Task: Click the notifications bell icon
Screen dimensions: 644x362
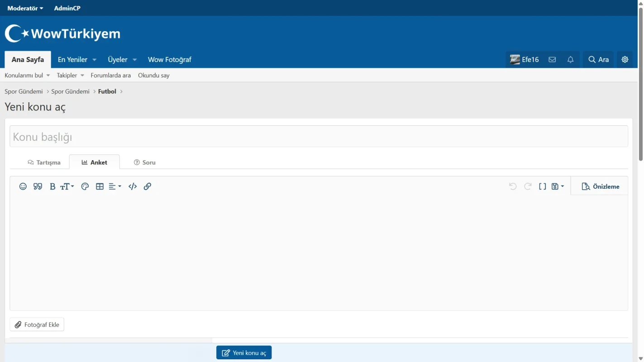Action: point(570,60)
